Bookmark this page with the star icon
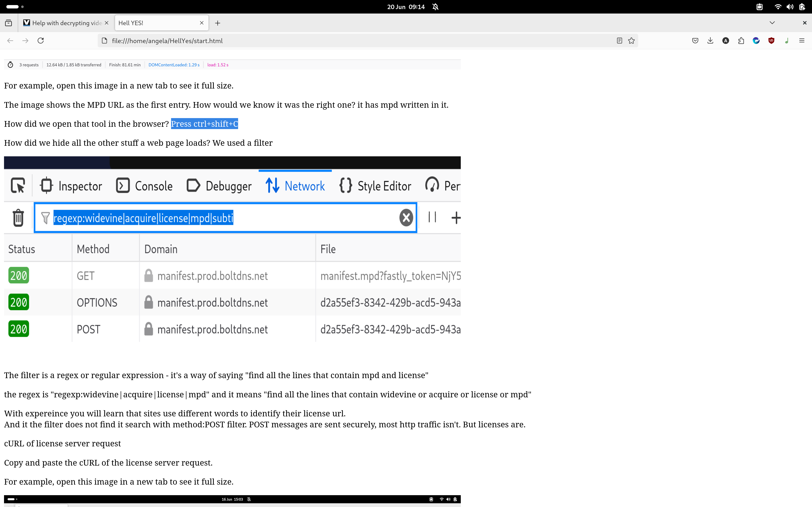 pyautogui.click(x=631, y=41)
